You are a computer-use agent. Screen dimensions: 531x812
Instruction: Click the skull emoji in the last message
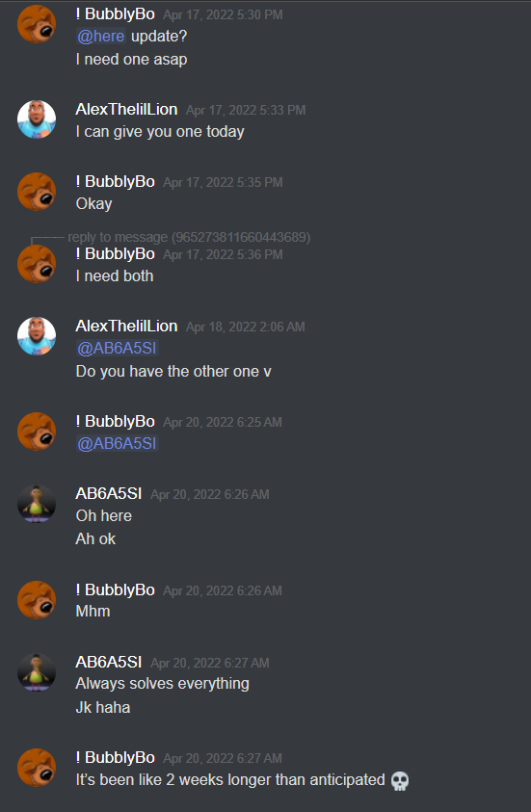pyautogui.click(x=399, y=780)
